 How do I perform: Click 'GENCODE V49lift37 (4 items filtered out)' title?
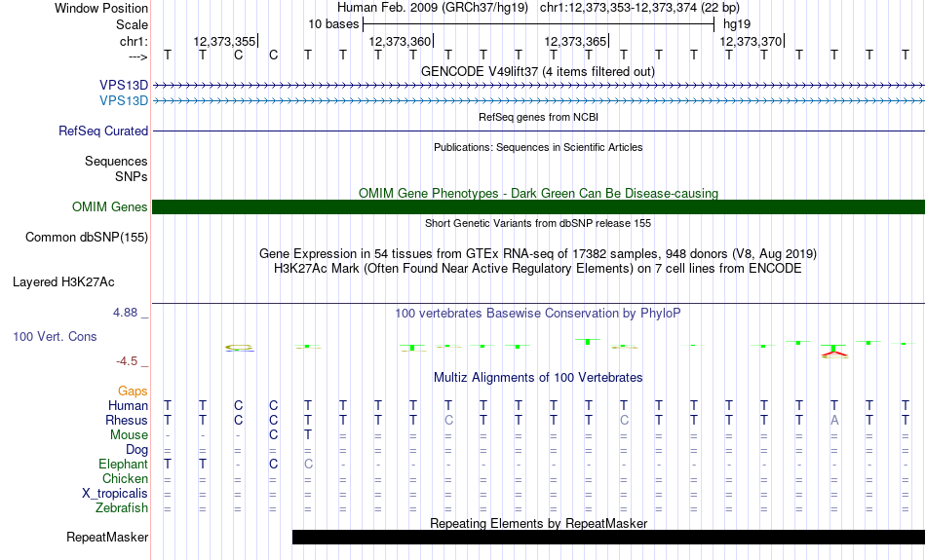click(538, 72)
